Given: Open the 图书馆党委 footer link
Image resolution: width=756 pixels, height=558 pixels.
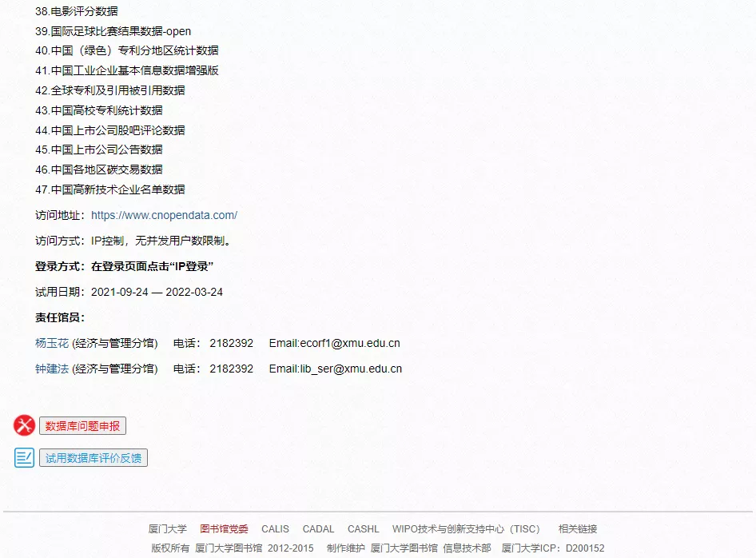Looking at the screenshot, I should [x=225, y=529].
